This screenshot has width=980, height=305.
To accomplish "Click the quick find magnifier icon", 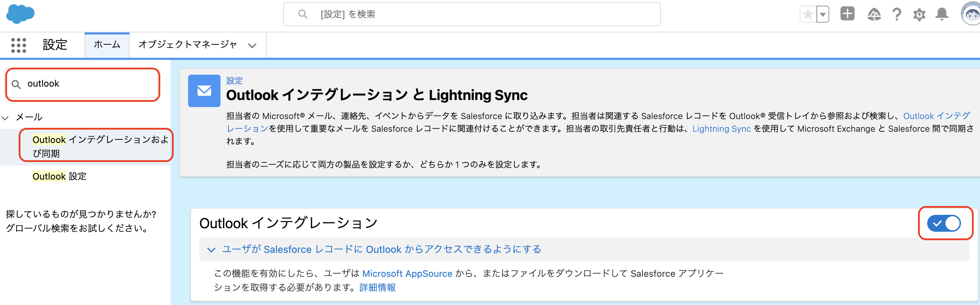I will (x=16, y=84).
